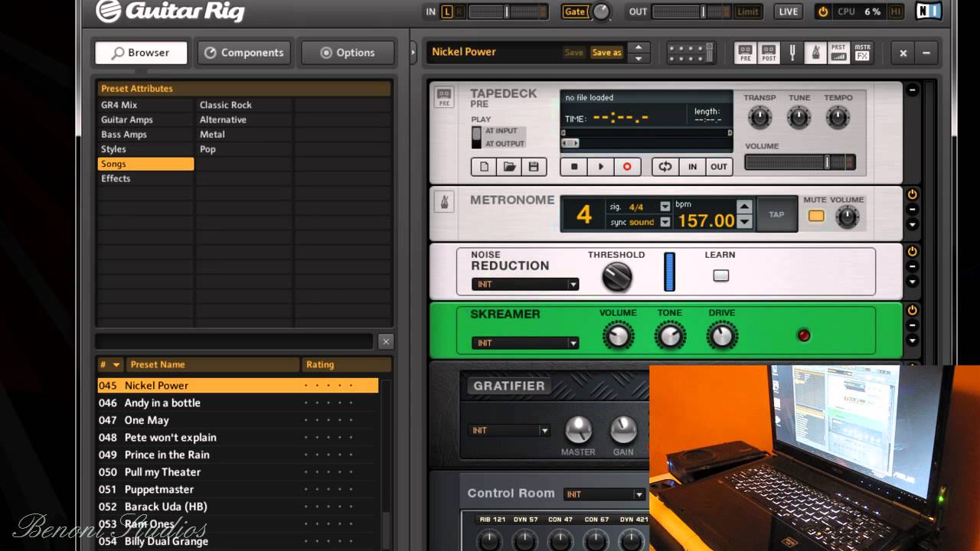Click the preset search field

coord(234,341)
